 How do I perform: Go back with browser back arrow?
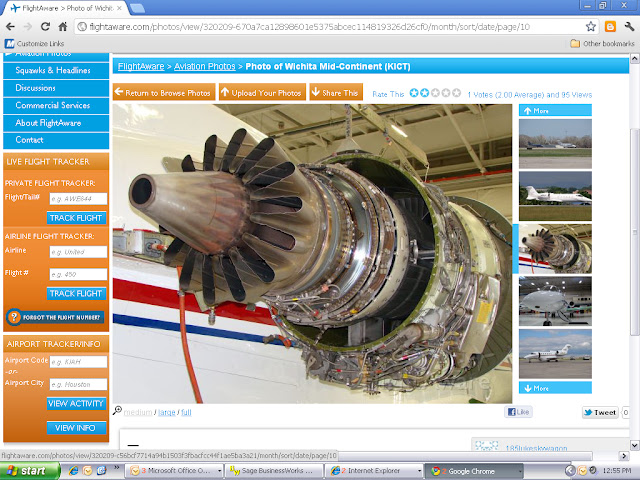11,27
